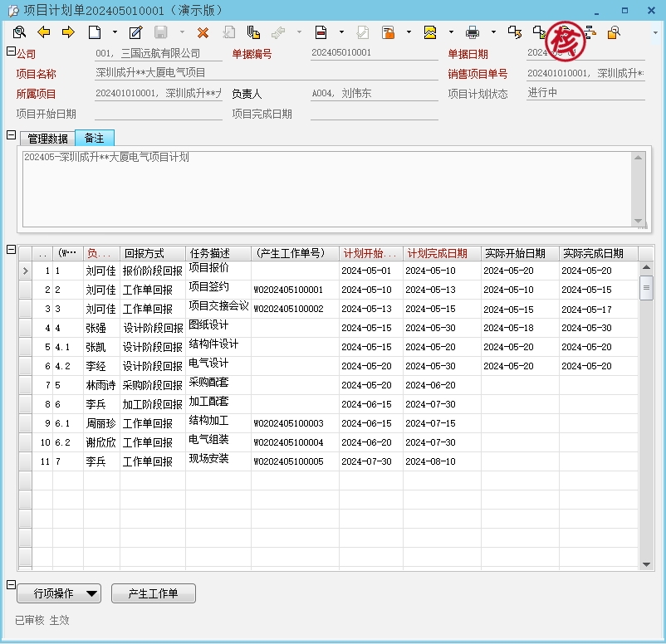This screenshot has height=644, width=666.
Task: Open dropdown arrow next to new document
Action: coord(115,32)
